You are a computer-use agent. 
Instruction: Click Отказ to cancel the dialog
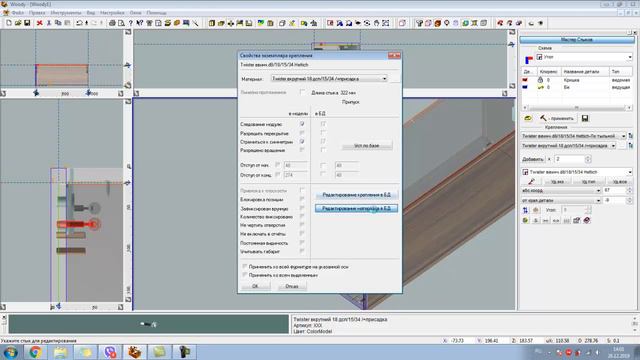[292, 286]
